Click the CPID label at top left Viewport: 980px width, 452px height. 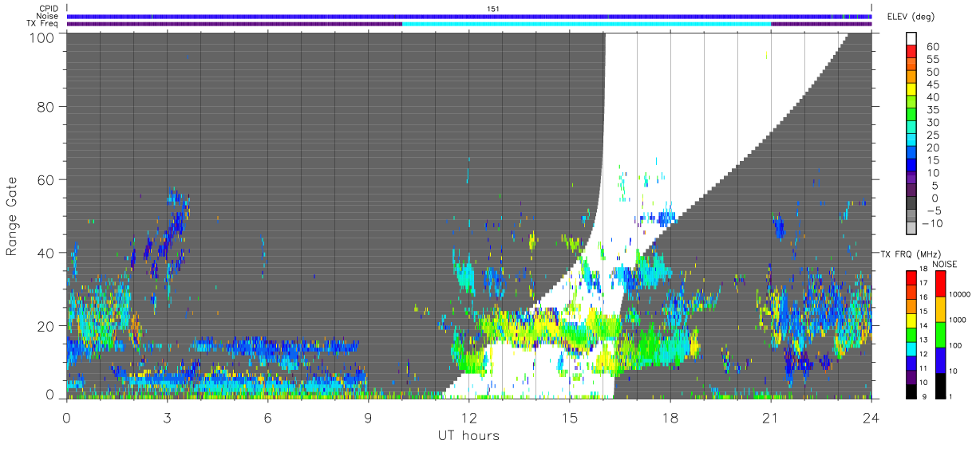click(48, 9)
